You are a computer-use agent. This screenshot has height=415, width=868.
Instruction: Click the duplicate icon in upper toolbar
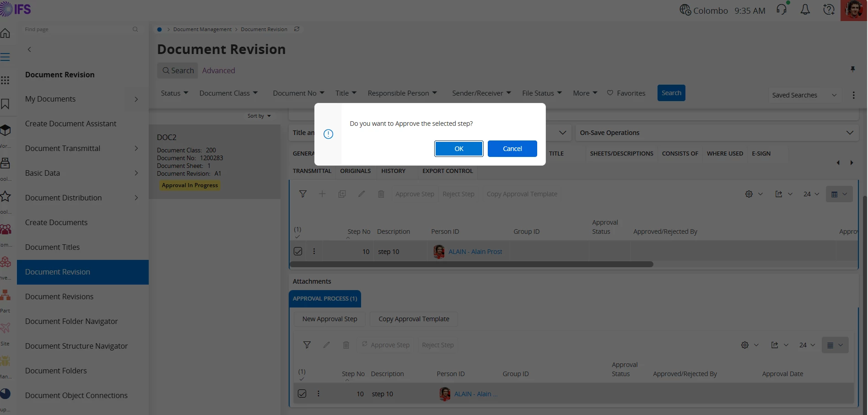tap(342, 194)
